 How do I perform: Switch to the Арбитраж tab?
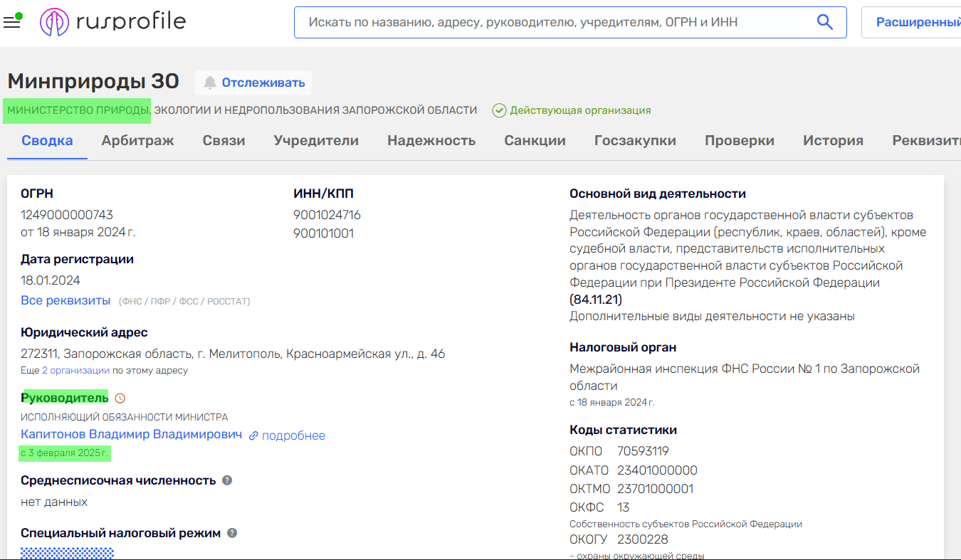pyautogui.click(x=137, y=140)
